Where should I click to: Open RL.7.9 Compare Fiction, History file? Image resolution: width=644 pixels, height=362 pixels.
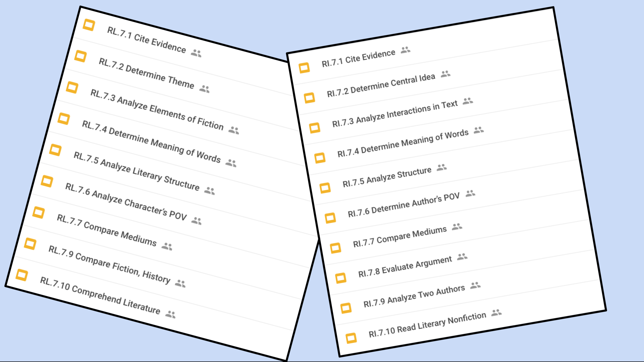click(109, 265)
